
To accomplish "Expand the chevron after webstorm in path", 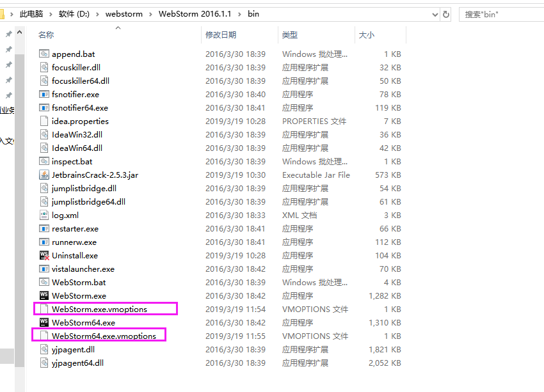I will [150, 14].
